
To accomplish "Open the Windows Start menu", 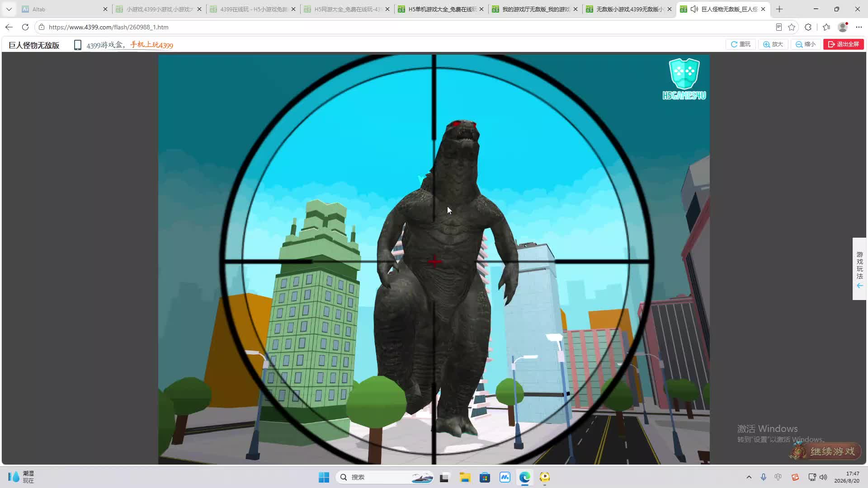I will tap(324, 477).
